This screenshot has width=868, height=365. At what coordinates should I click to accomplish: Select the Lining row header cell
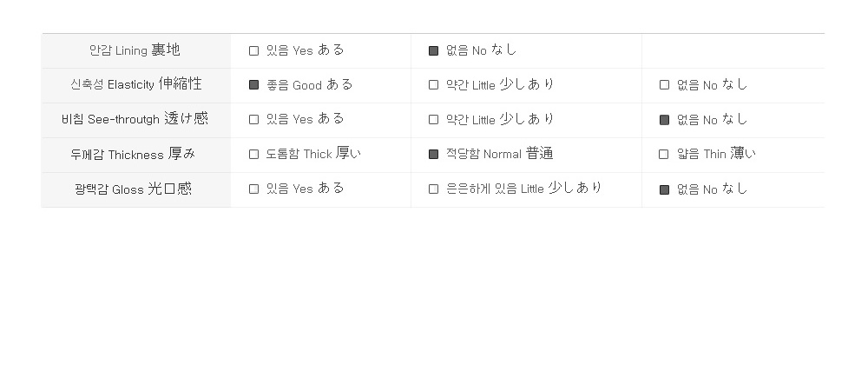[135, 51]
